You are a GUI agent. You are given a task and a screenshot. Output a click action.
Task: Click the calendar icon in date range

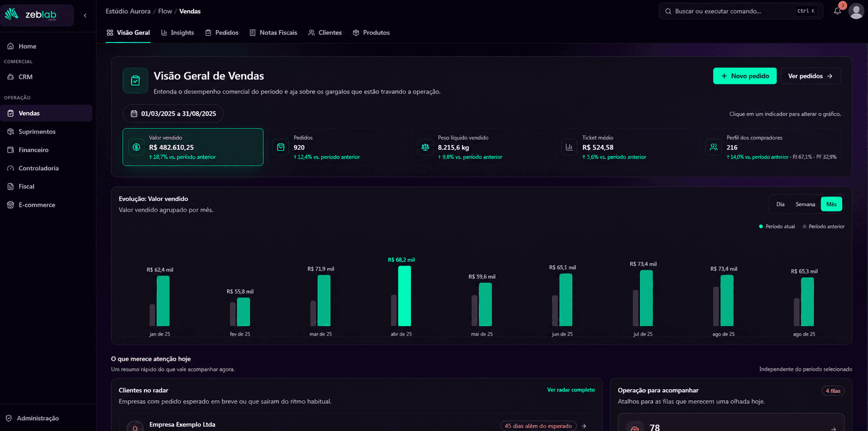(x=134, y=114)
